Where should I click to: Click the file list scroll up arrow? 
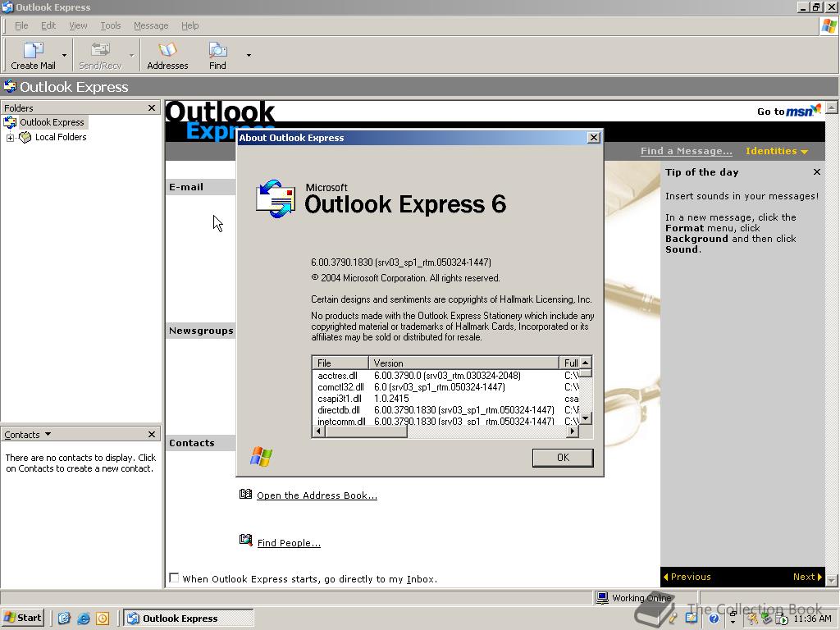coord(586,362)
